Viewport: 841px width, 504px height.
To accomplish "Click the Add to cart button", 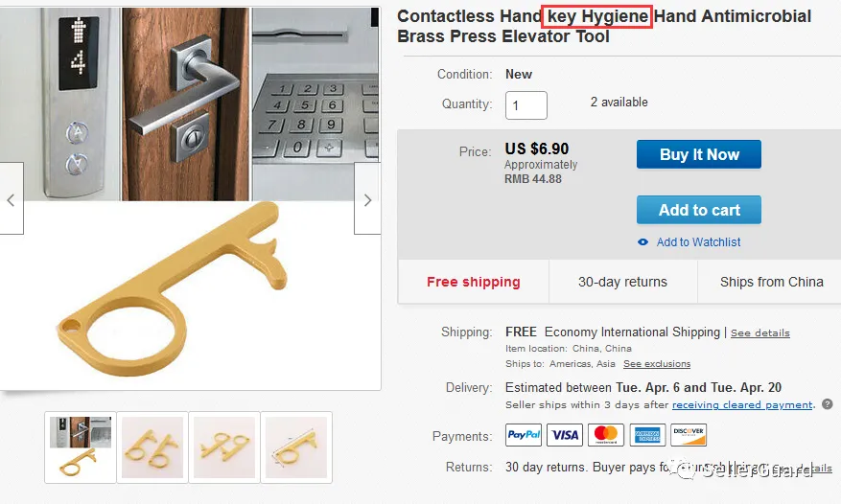I will (x=699, y=210).
